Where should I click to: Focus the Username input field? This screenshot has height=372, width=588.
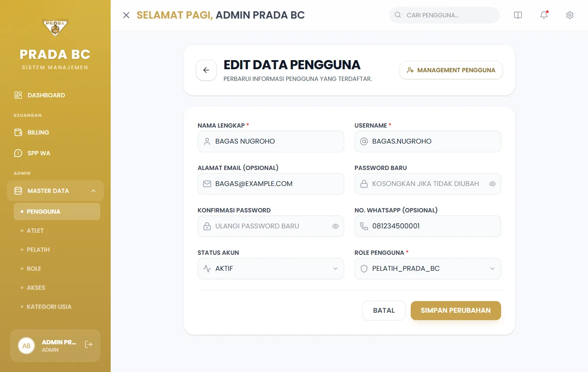pyautogui.click(x=428, y=141)
